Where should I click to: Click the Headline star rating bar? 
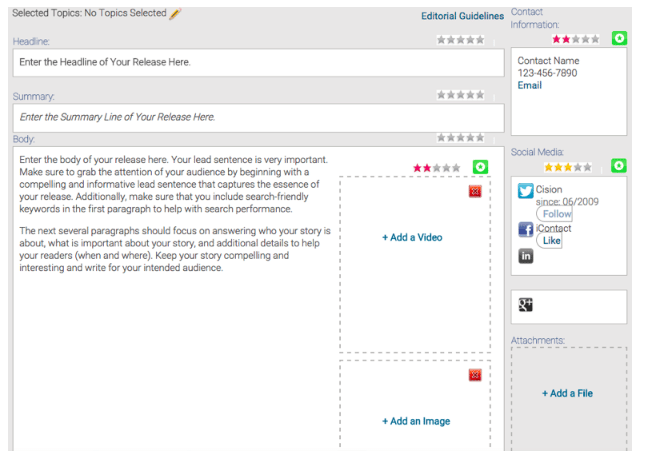pyautogui.click(x=460, y=40)
